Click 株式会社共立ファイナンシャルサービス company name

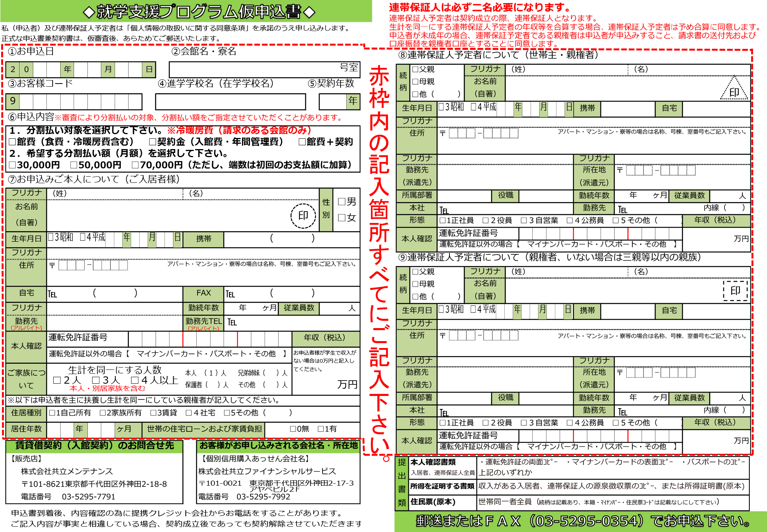(x=267, y=471)
